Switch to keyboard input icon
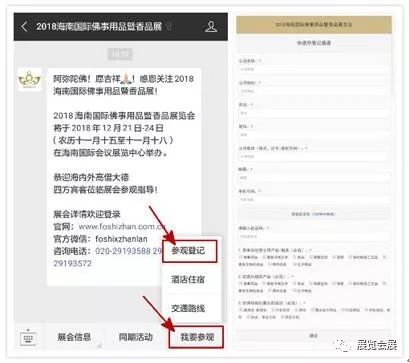The height and width of the screenshot is (363, 409). point(28,337)
